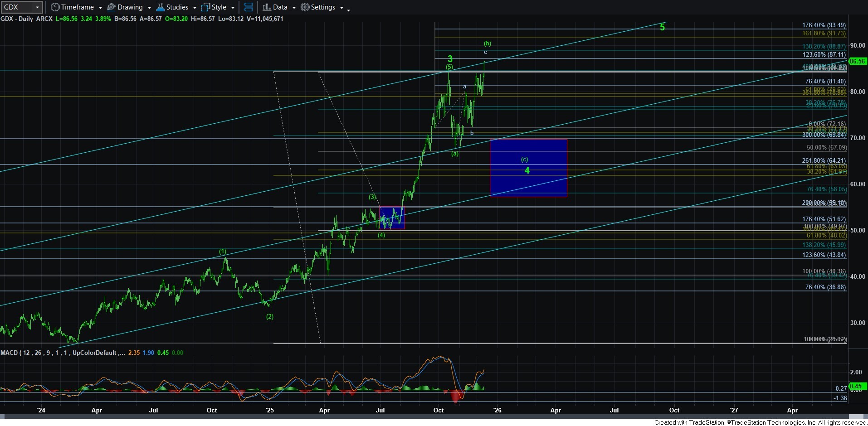
Task: Click the Timeframe clock icon
Action: click(55, 7)
